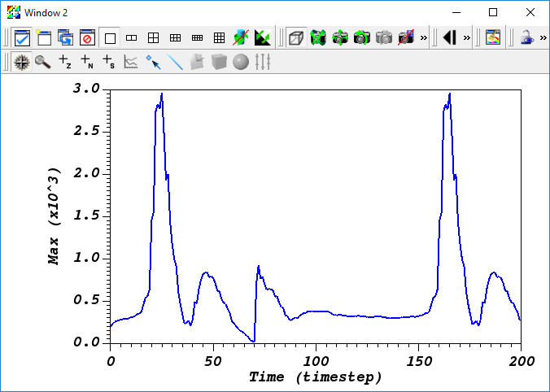Toggle the point tool with blue arrow

click(153, 62)
